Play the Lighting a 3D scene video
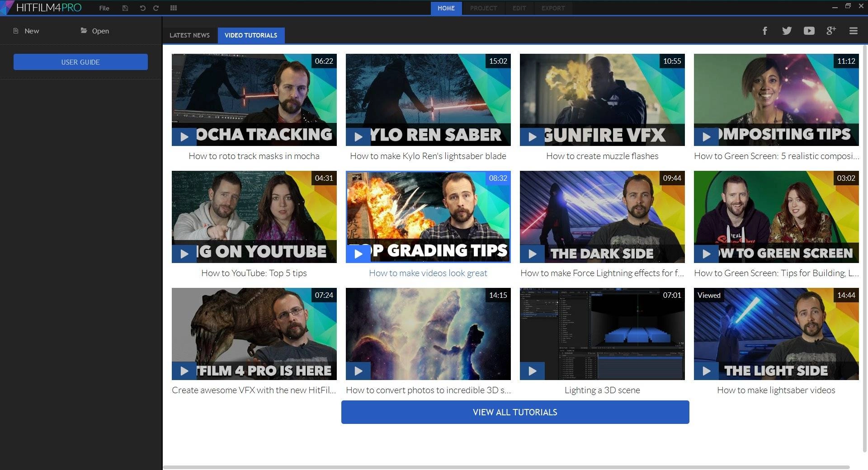868x470 pixels. click(x=532, y=371)
